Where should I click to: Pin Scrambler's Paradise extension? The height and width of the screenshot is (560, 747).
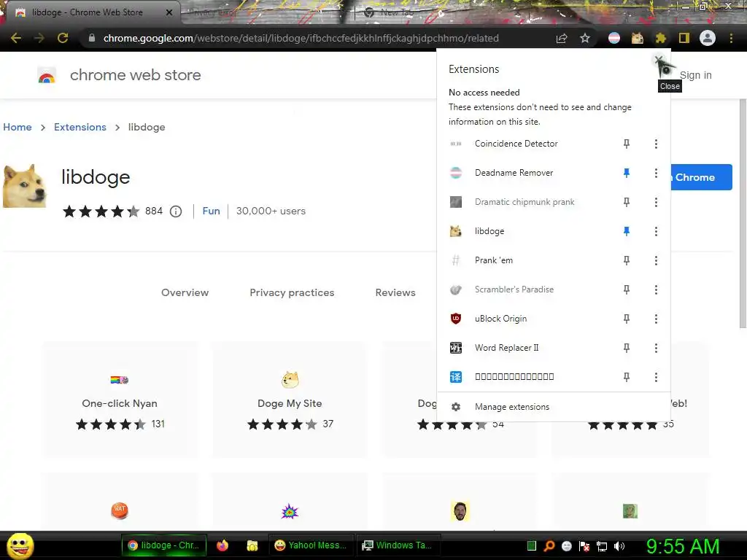click(x=627, y=289)
